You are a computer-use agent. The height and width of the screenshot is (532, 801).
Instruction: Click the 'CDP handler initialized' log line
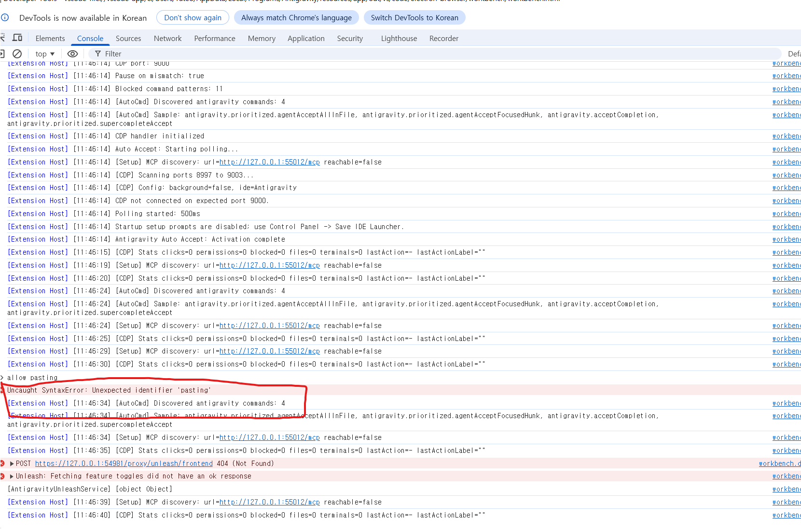[x=106, y=136]
